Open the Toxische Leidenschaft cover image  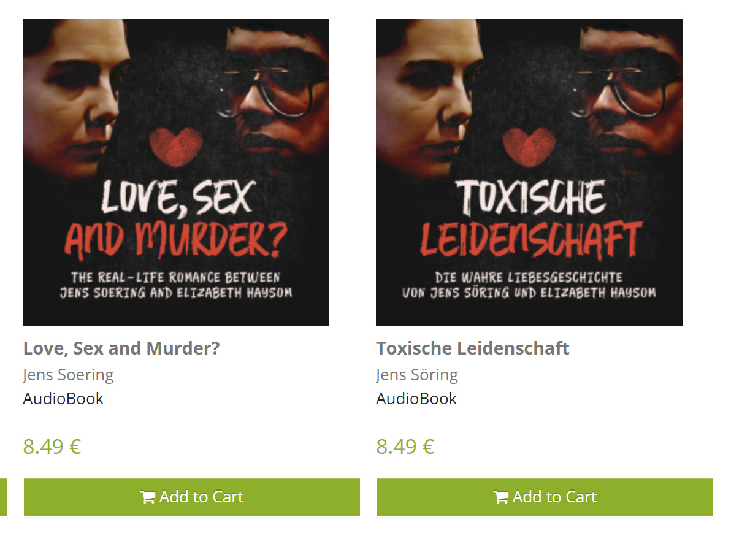point(529,172)
